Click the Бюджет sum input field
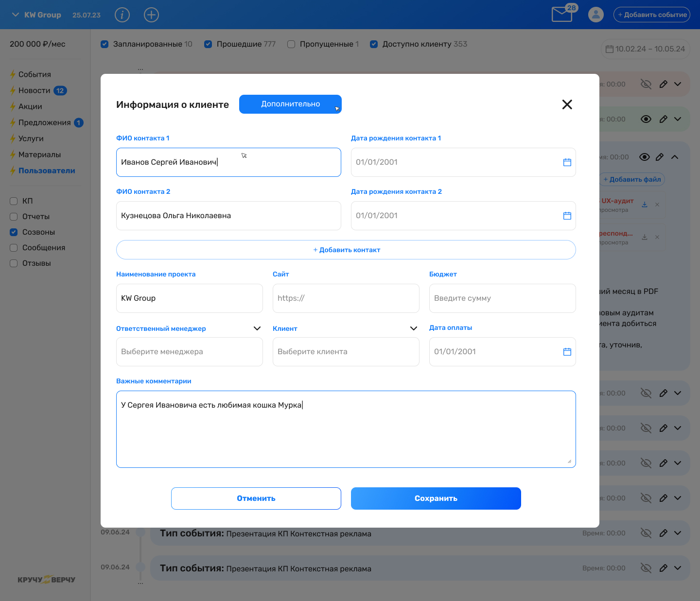This screenshot has height=601, width=700. coord(503,298)
